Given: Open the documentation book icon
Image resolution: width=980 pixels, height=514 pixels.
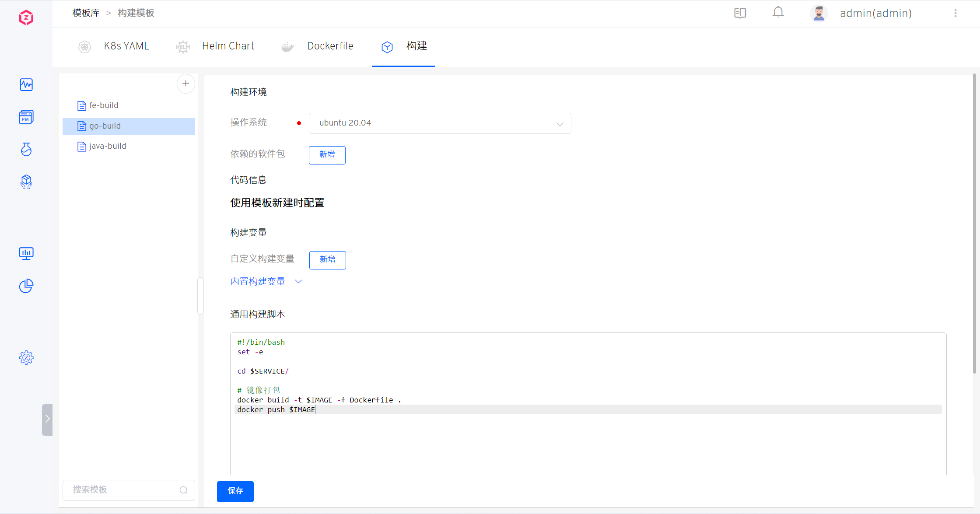Looking at the screenshot, I should click(740, 13).
